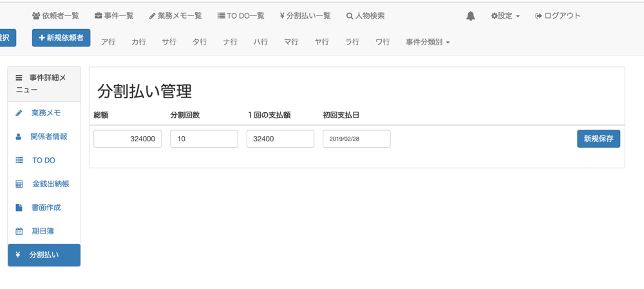Screen dimensions: 644x289
Task: Expand the 事件分類別 dropdown
Action: click(x=428, y=42)
